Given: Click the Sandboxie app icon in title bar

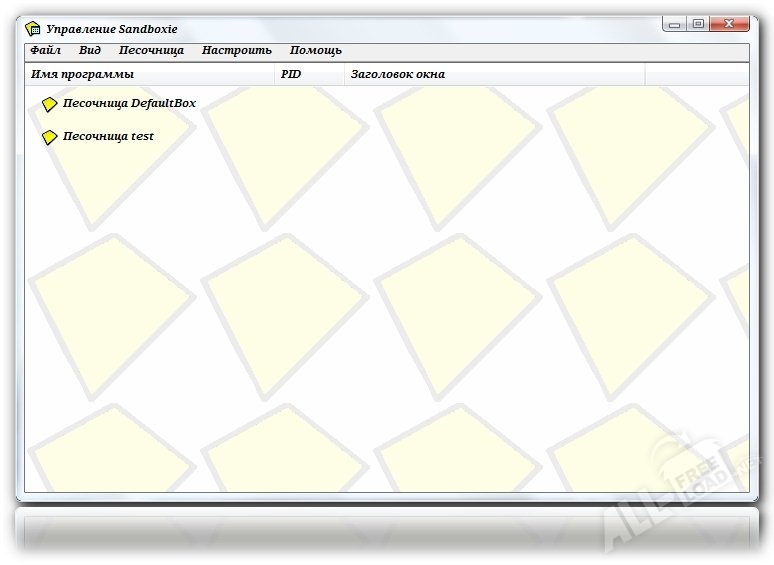Looking at the screenshot, I should coord(32,29).
